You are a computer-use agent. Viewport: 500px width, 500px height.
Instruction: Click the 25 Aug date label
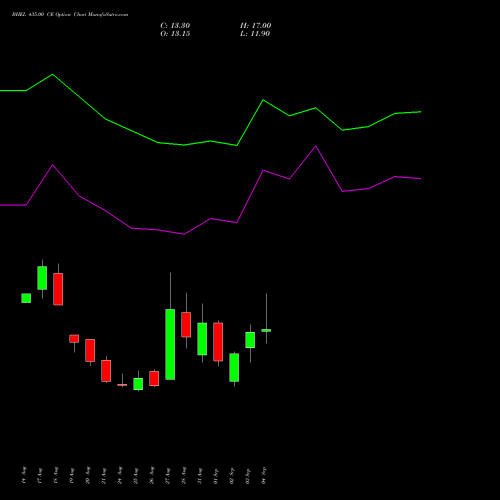[x=136, y=475]
